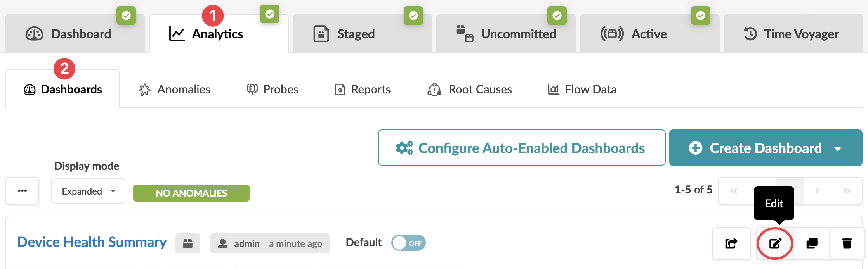Click Configure Auto-Enabled Dashboards button
Viewport: 868px width, 269px height.
point(521,148)
